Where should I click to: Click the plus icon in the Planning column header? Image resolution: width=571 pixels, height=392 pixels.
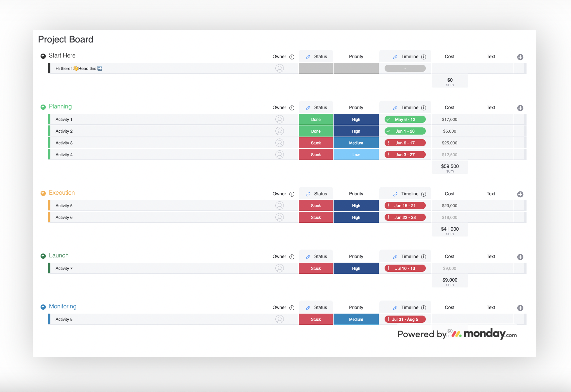coord(520,108)
